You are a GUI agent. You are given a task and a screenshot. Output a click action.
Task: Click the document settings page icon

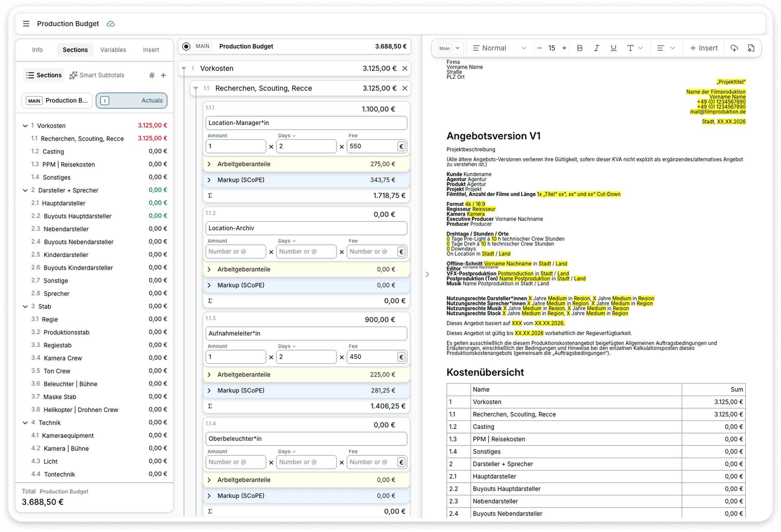point(751,48)
